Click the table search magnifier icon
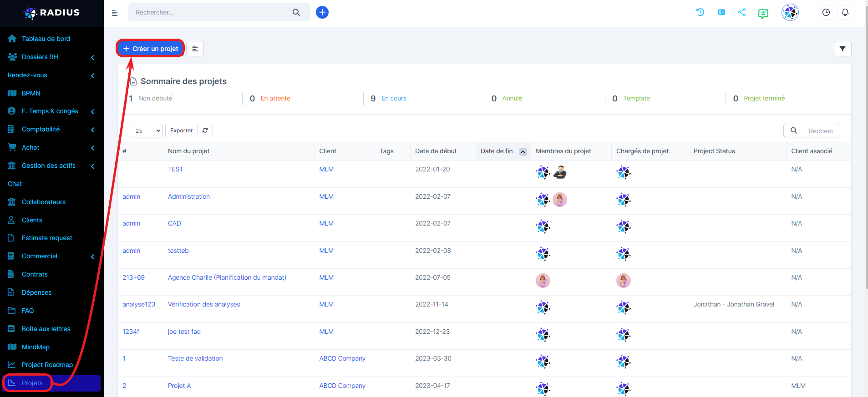868x397 pixels. [794, 131]
